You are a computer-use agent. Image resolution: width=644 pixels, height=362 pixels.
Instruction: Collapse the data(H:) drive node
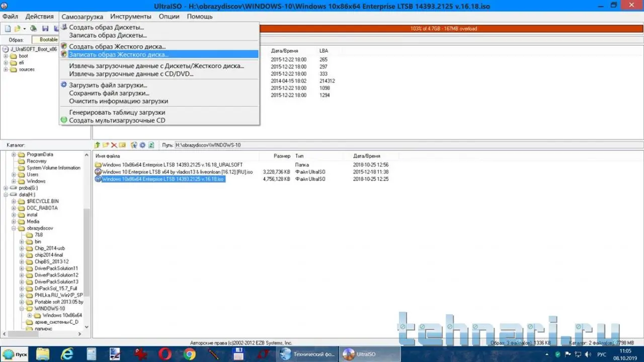[x=6, y=195]
